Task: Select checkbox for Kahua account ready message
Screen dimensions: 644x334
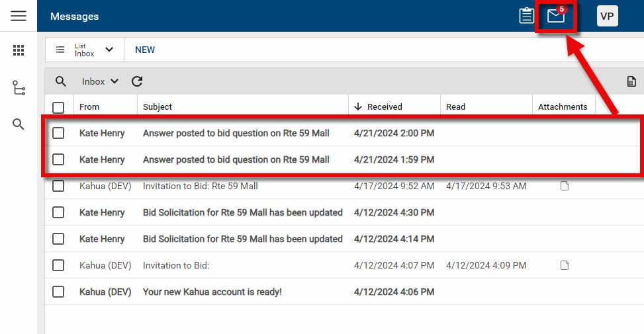Action: pos(58,292)
